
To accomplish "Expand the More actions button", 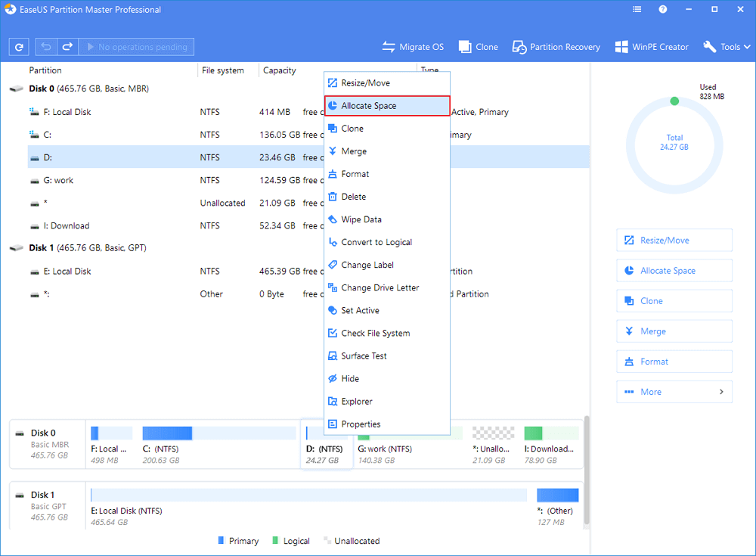I will (674, 392).
